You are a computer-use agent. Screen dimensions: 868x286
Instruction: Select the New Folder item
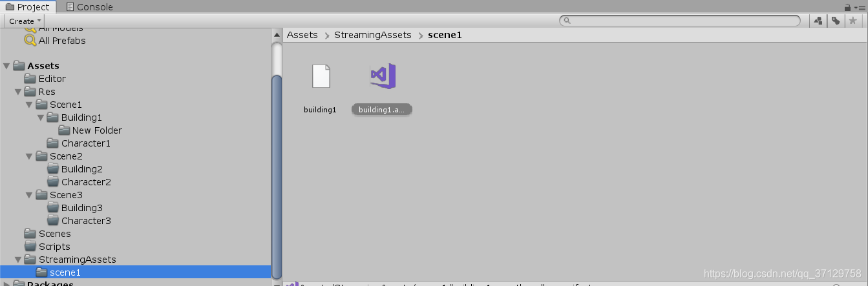click(x=97, y=130)
